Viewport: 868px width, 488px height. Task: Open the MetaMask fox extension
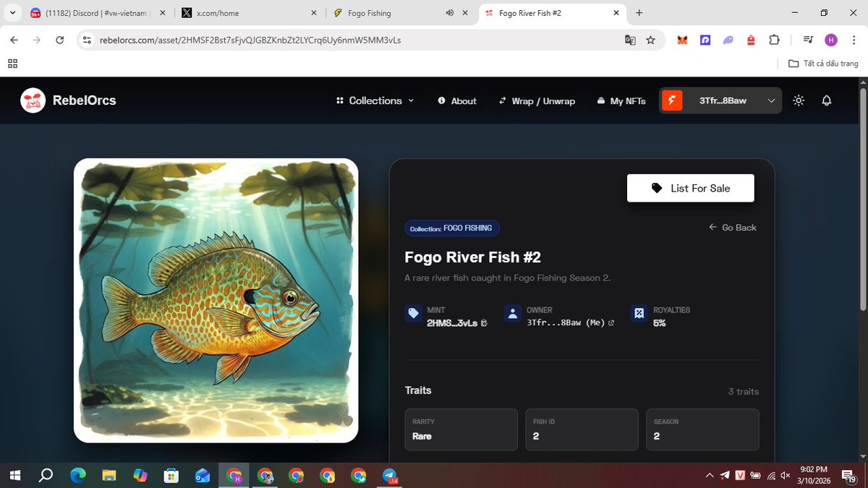coord(682,40)
